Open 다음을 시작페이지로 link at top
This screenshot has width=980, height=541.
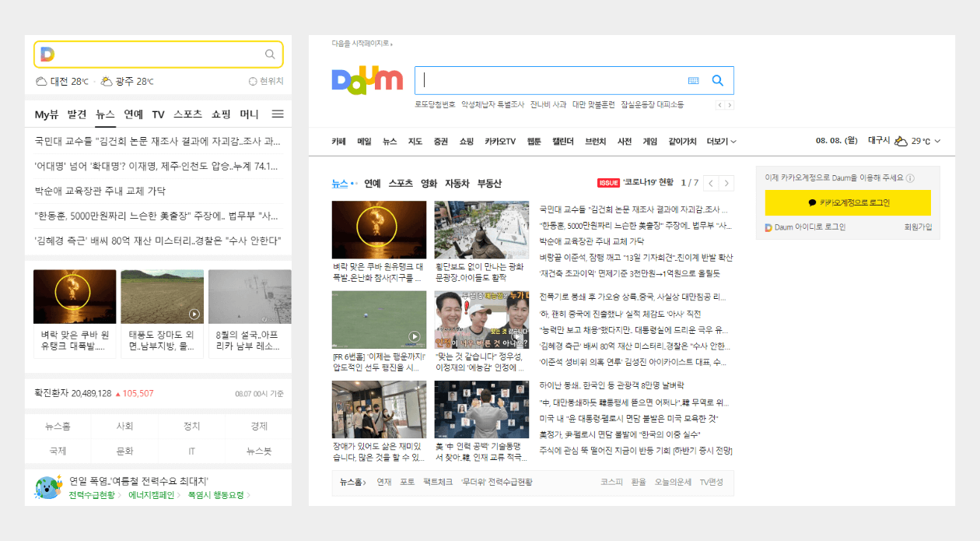[362, 44]
